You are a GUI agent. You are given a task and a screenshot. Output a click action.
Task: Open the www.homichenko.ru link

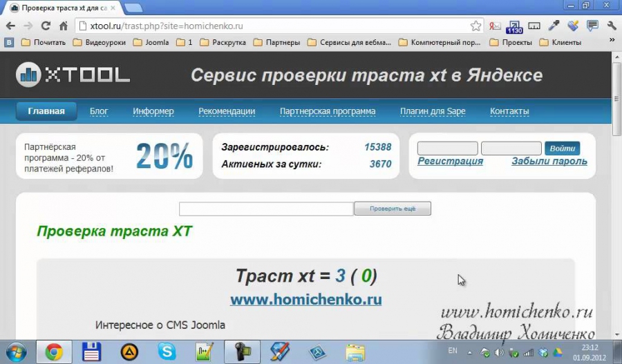pyautogui.click(x=306, y=299)
